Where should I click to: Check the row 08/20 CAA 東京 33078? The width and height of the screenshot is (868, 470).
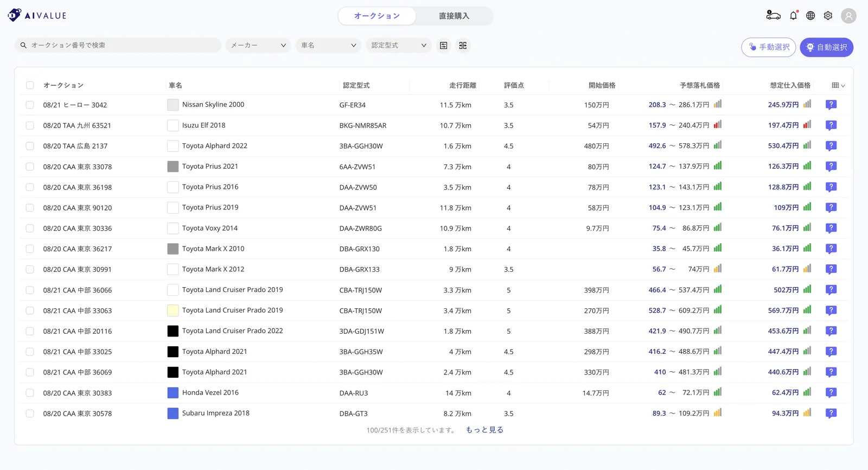pos(30,167)
